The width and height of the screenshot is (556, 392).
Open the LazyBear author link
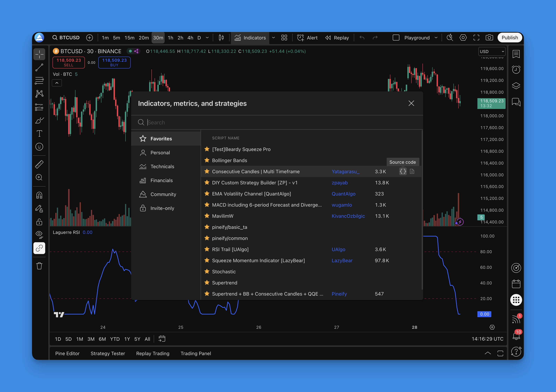tap(342, 261)
